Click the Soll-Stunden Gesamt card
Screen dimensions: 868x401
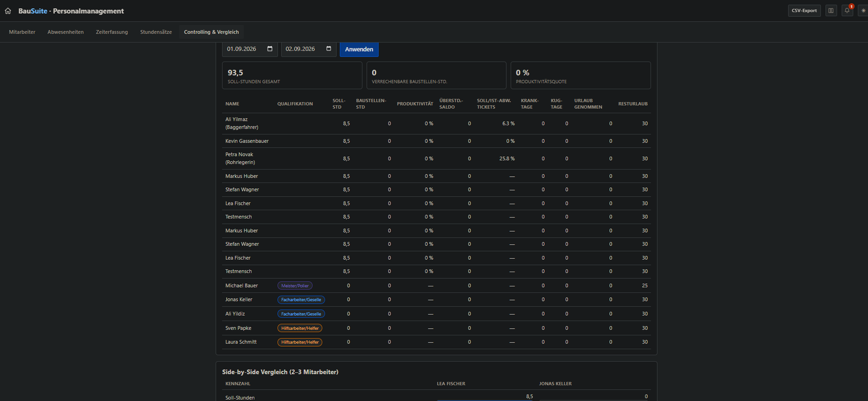coord(292,75)
